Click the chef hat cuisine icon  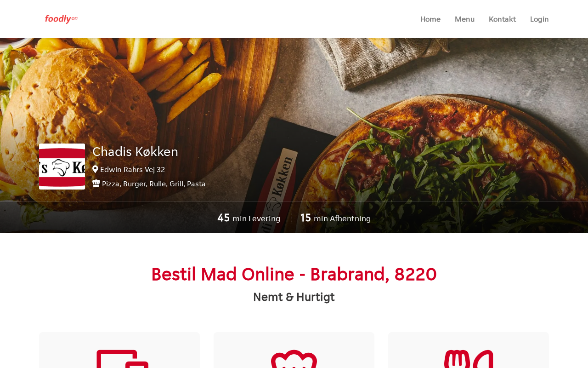point(96,183)
